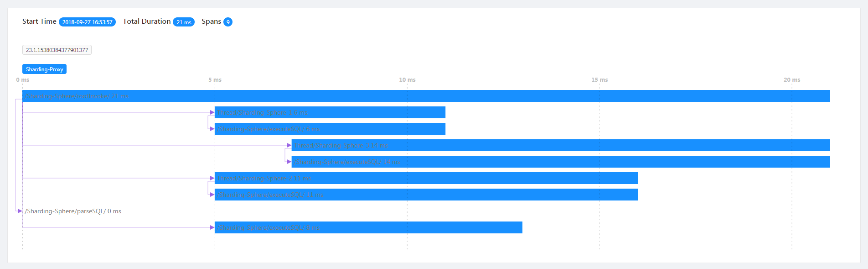Click the arrow marker before Thread/Sharding-Sphere-3 span
The width and height of the screenshot is (868, 269).
[x=289, y=145]
